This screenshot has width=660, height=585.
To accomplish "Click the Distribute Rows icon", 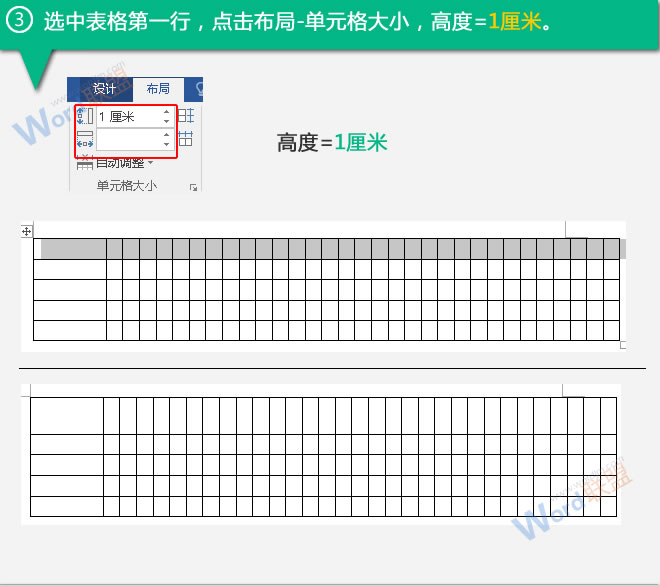I will 186,116.
